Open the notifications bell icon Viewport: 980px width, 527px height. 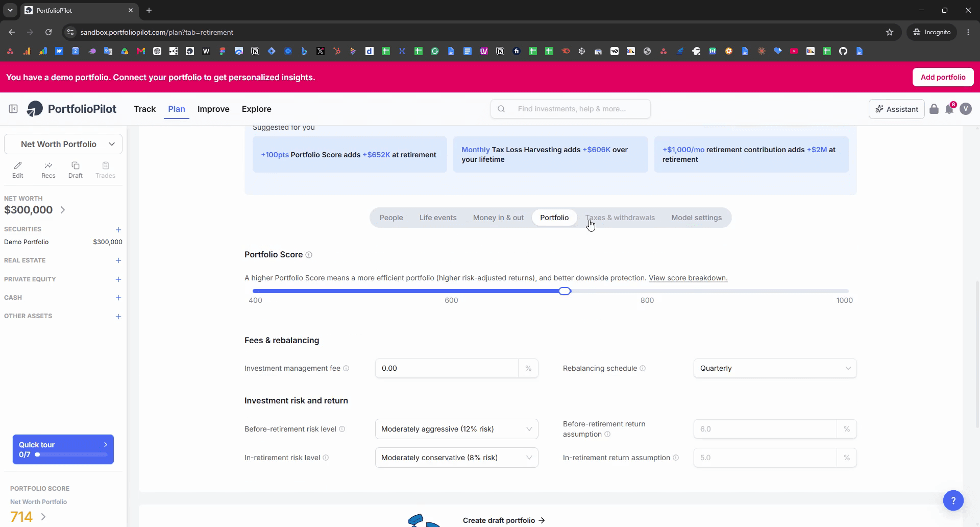click(x=949, y=109)
